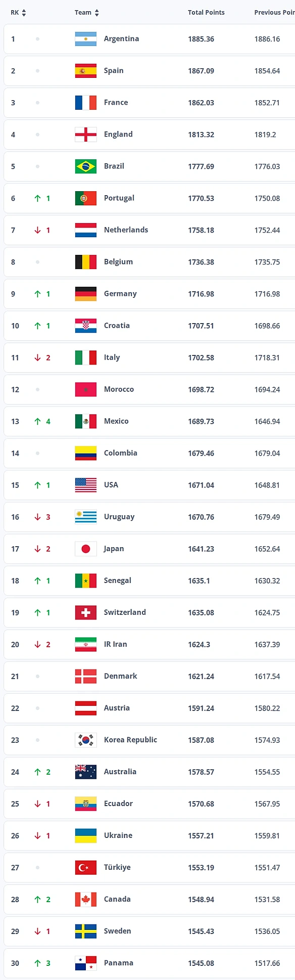Image resolution: width=295 pixels, height=980 pixels.
Task: Click Uruguay's red down arrow indicator
Action: tap(37, 517)
